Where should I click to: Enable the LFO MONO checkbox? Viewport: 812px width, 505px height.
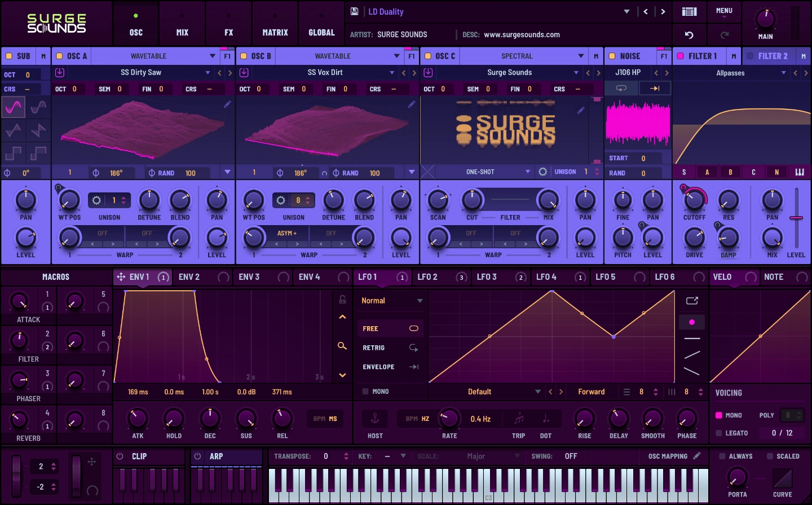coord(365,391)
